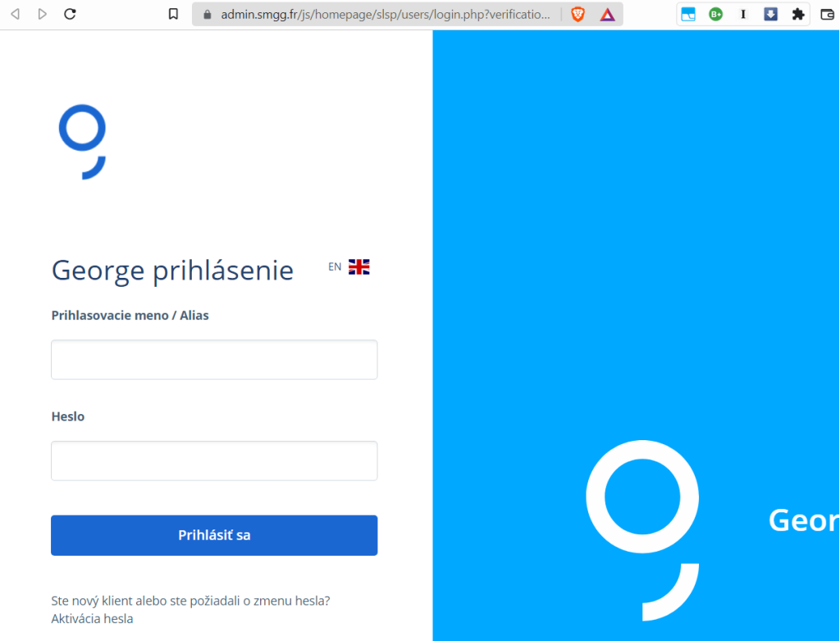Switch language via UK flag icon

pyautogui.click(x=359, y=266)
